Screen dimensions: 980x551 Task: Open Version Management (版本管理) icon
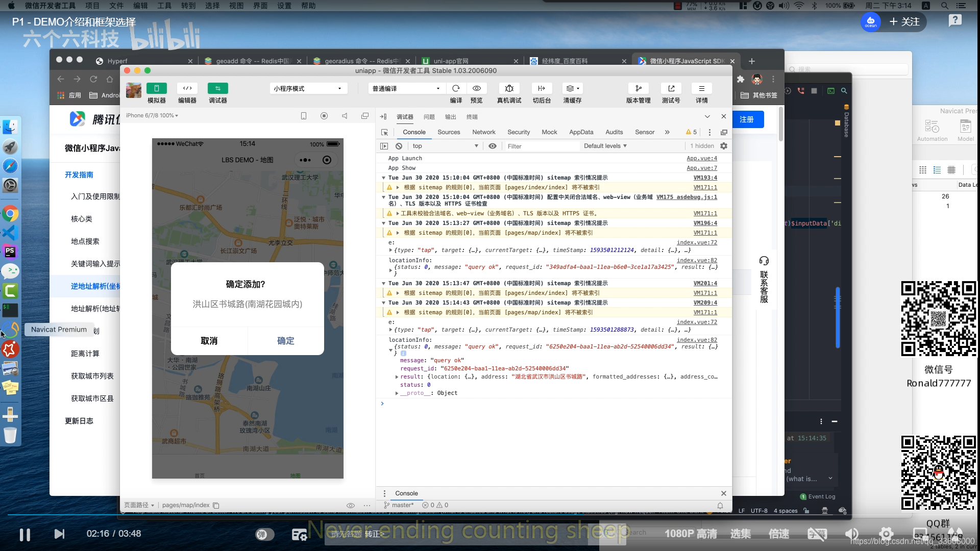click(638, 88)
